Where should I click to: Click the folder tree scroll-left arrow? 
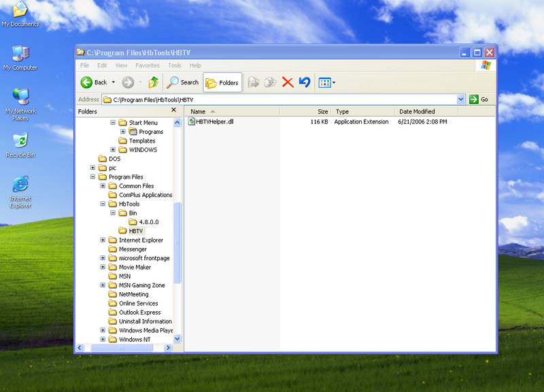(80, 347)
